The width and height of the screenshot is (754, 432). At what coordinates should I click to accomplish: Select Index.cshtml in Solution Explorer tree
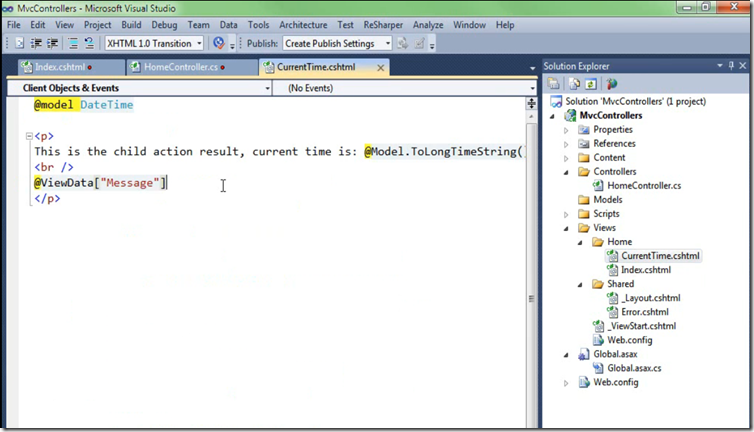[646, 270]
